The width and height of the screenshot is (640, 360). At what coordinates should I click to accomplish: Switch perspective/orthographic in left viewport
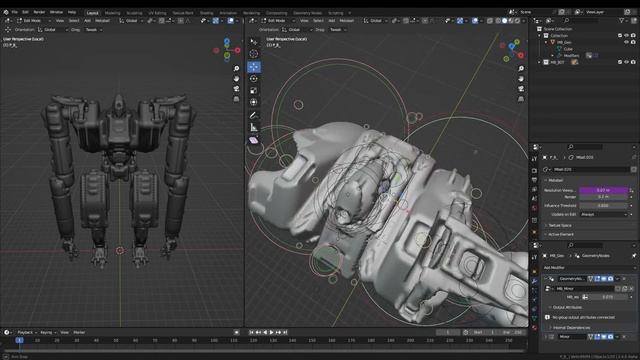tap(236, 99)
